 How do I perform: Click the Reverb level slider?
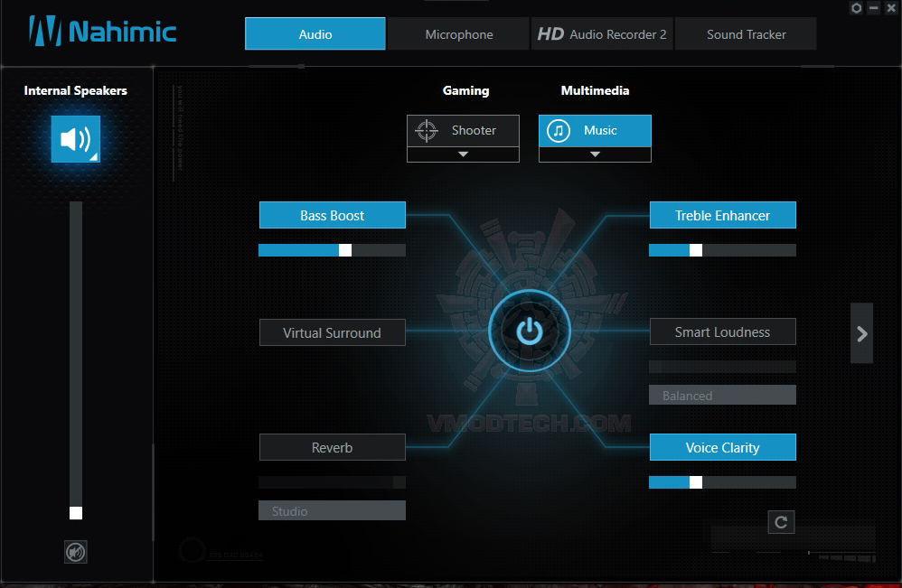(332, 482)
